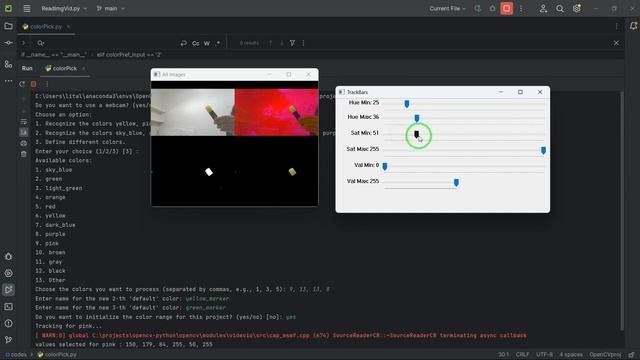Open the Code With Me user icon
Viewport: 640px width, 360px height.
click(543, 8)
